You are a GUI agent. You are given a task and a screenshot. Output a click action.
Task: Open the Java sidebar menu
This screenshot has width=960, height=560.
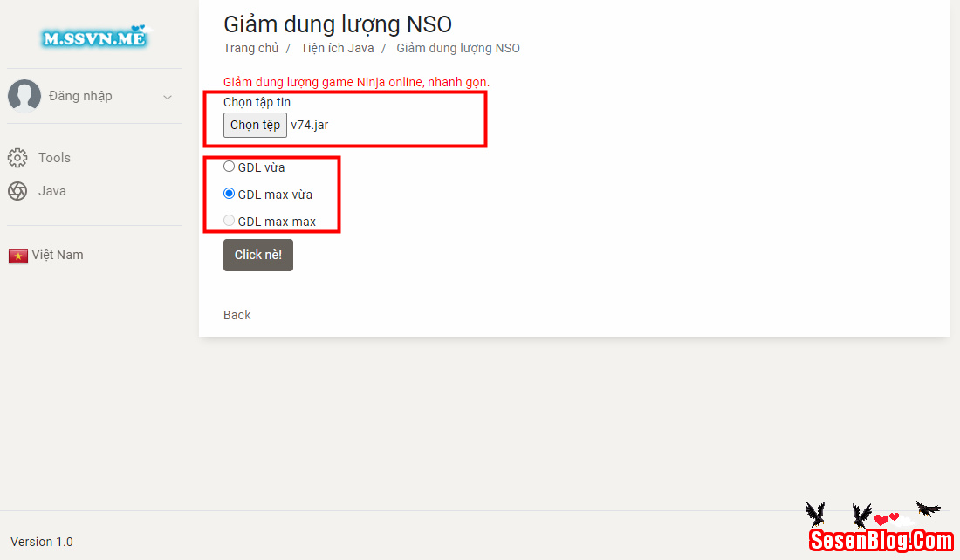click(x=52, y=191)
